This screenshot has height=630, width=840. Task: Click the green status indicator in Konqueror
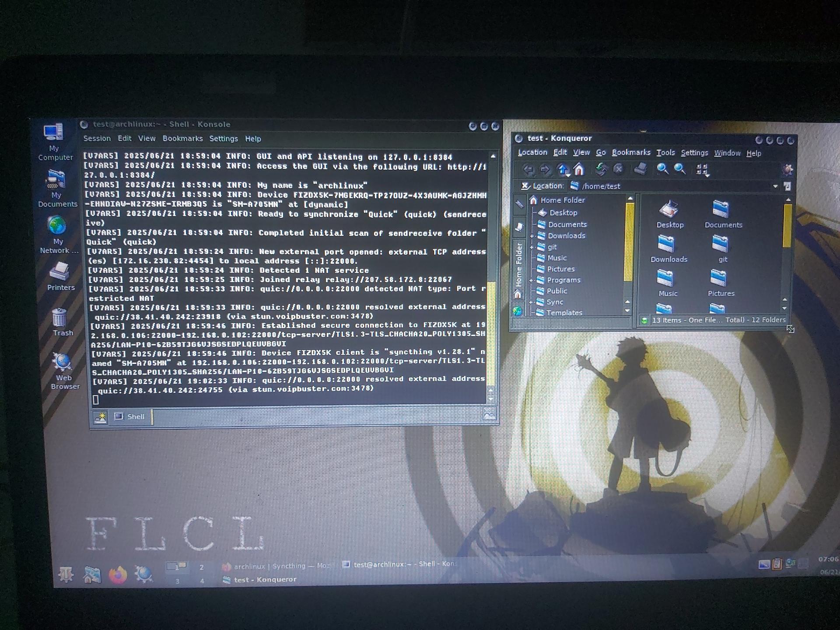[644, 321]
